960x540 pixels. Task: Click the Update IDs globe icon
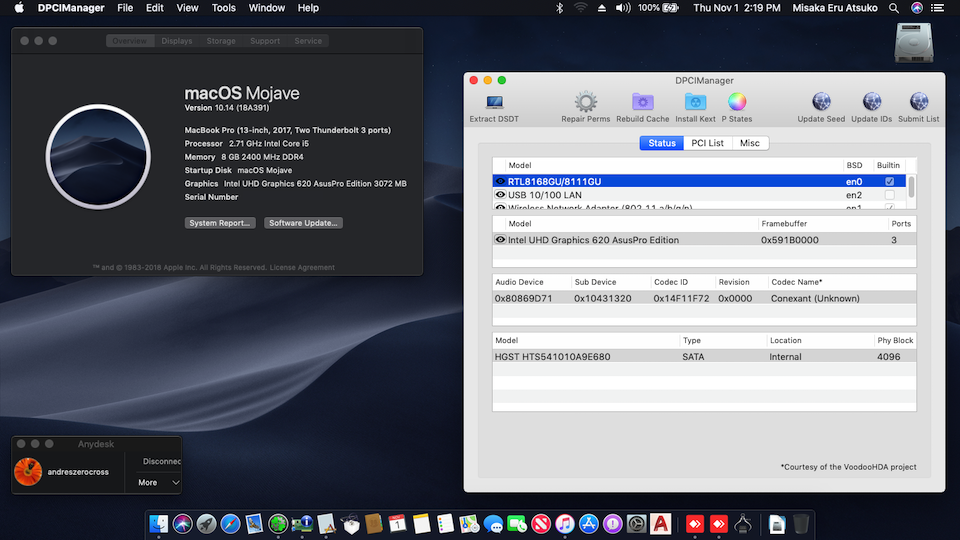(x=871, y=102)
